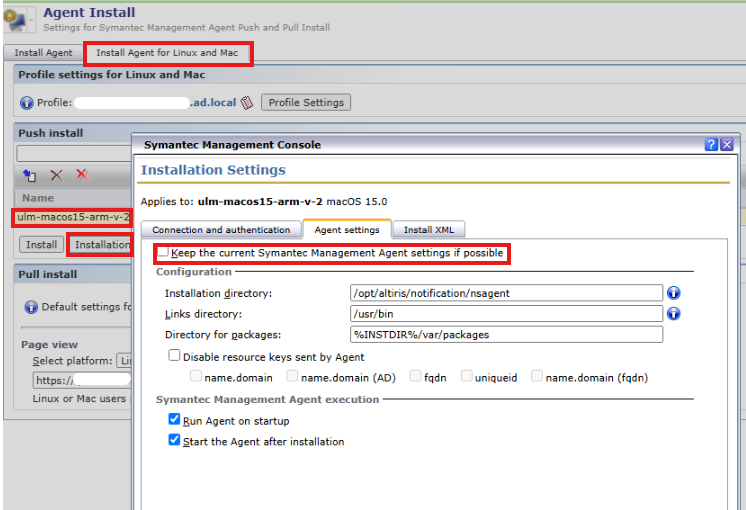Switch to Connection and authentication tab
746x510 pixels.
click(221, 230)
